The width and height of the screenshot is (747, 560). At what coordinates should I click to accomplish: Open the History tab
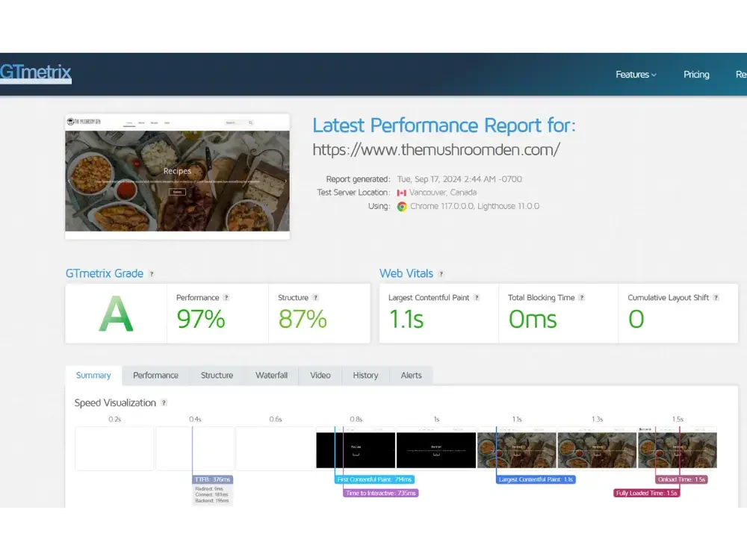[x=365, y=376]
